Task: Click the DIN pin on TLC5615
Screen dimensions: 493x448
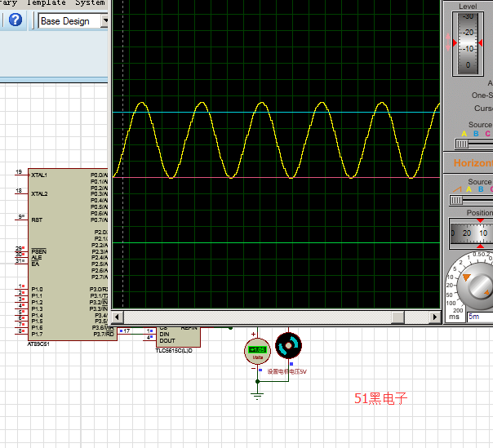Action: tap(164, 335)
